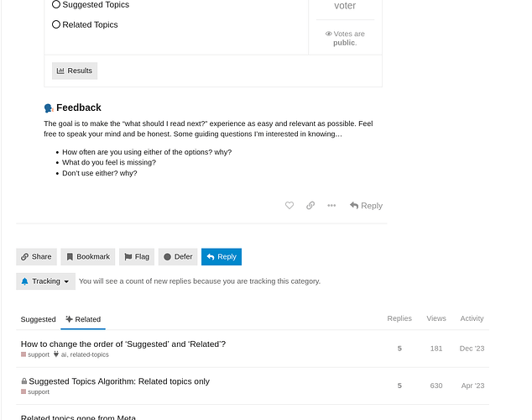Bookmark this topic
The height and width of the screenshot is (420, 532).
pos(88,257)
